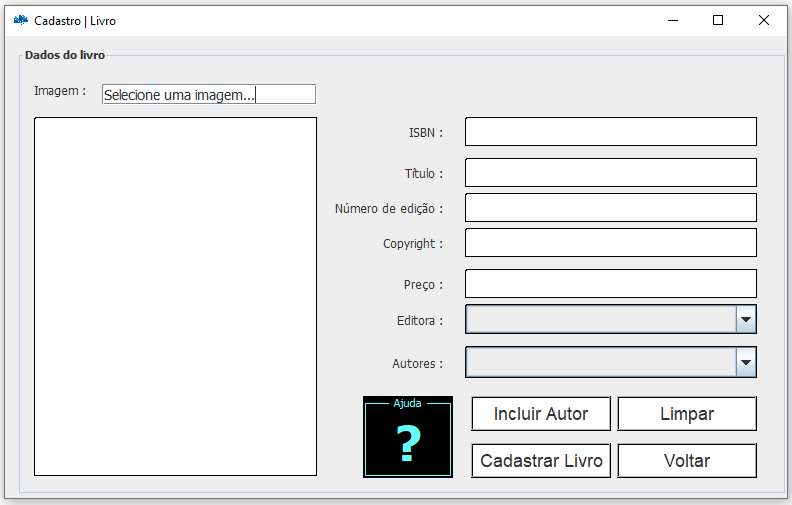
Task: Click the application icon in title bar
Action: [x=21, y=20]
